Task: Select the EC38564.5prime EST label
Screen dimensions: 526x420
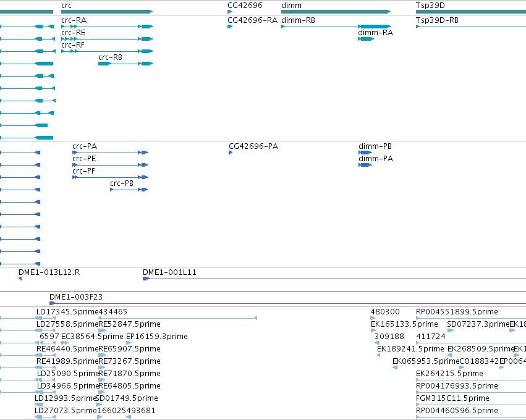Action: click(x=92, y=337)
